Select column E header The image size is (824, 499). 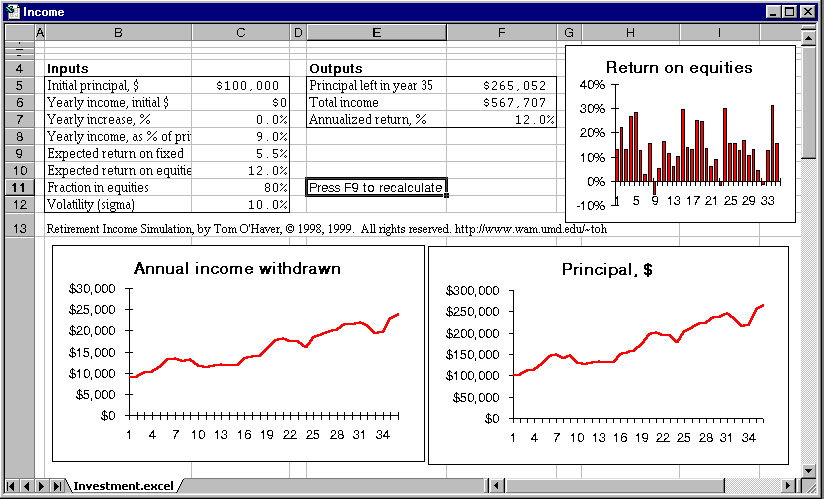tap(376, 33)
